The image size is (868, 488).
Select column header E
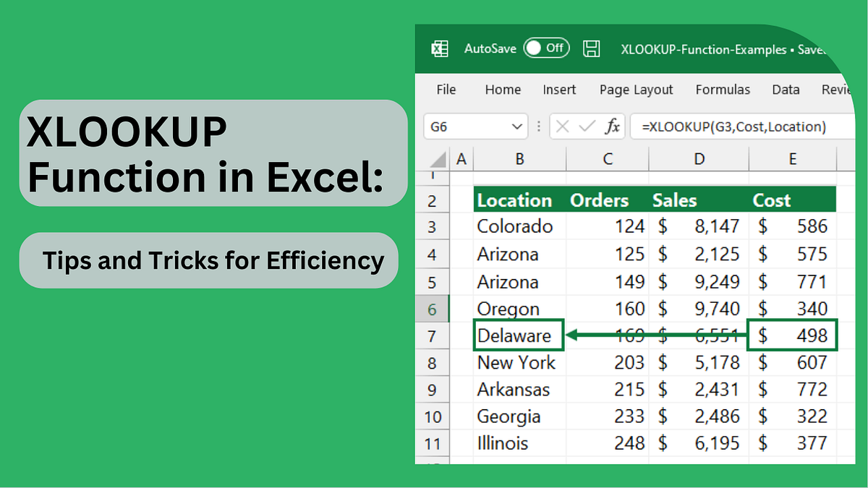[792, 158]
